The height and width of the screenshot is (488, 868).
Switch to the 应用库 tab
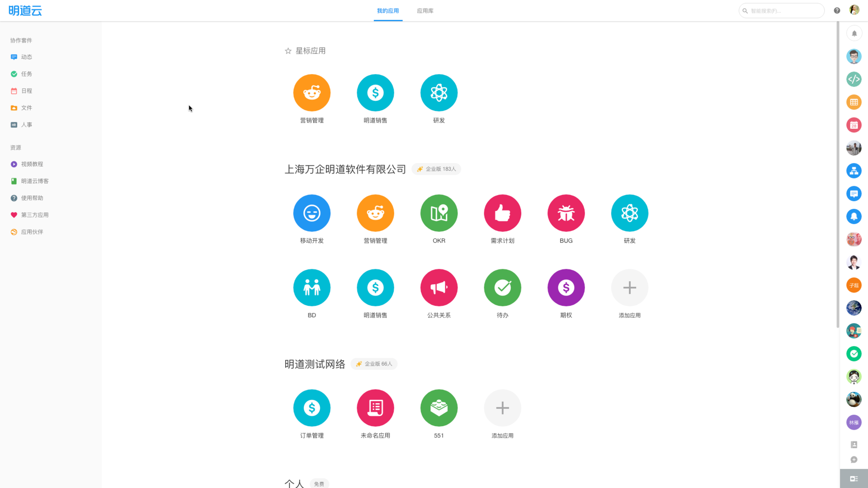coord(425,11)
